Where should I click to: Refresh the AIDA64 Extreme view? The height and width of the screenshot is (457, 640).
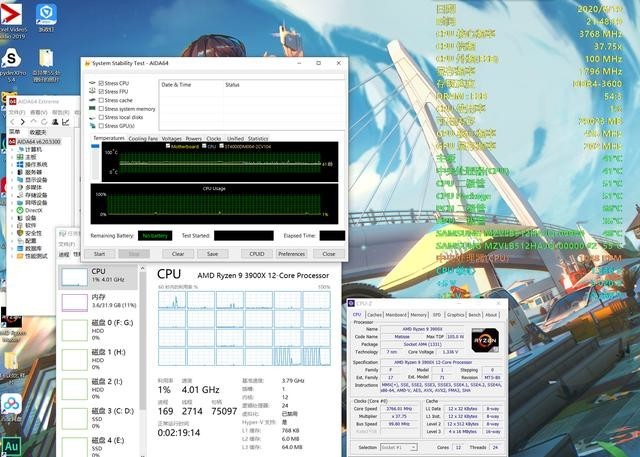coord(44,122)
